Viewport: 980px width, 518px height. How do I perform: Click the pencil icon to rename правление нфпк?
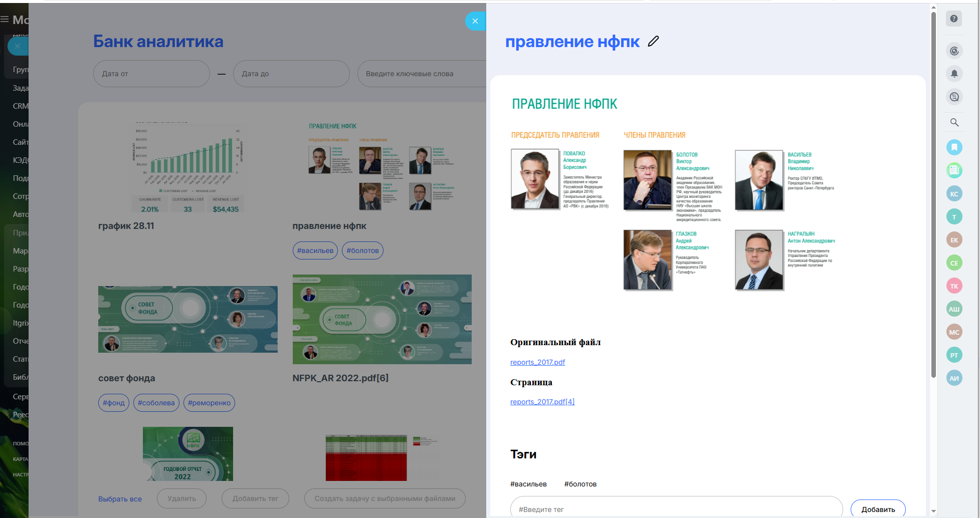click(x=653, y=42)
